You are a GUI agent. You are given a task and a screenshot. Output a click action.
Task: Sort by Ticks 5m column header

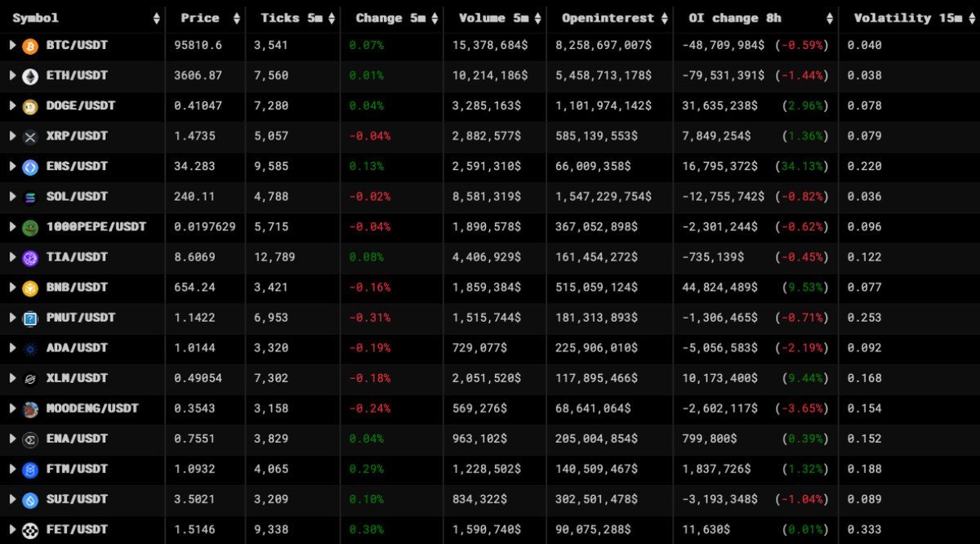click(292, 17)
